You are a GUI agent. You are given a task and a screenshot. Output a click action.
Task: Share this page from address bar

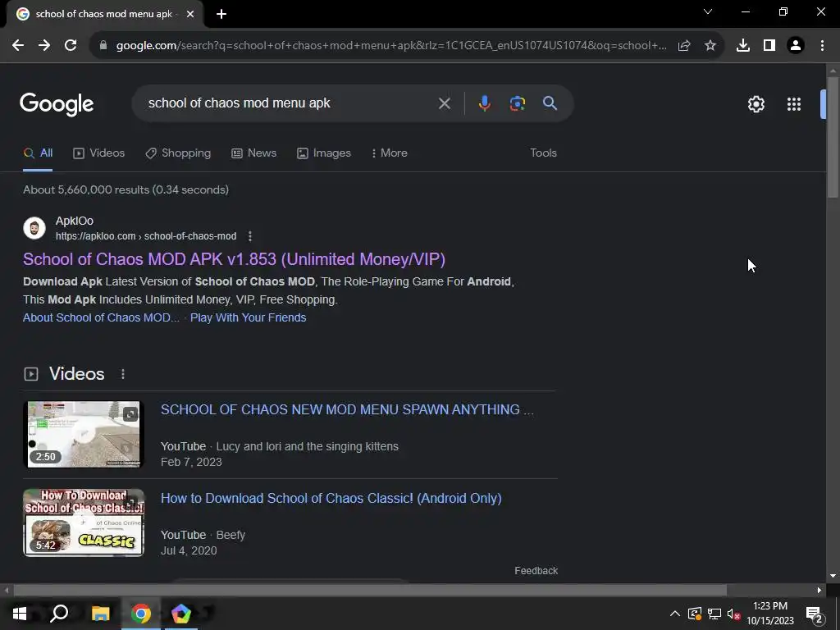[684, 46]
